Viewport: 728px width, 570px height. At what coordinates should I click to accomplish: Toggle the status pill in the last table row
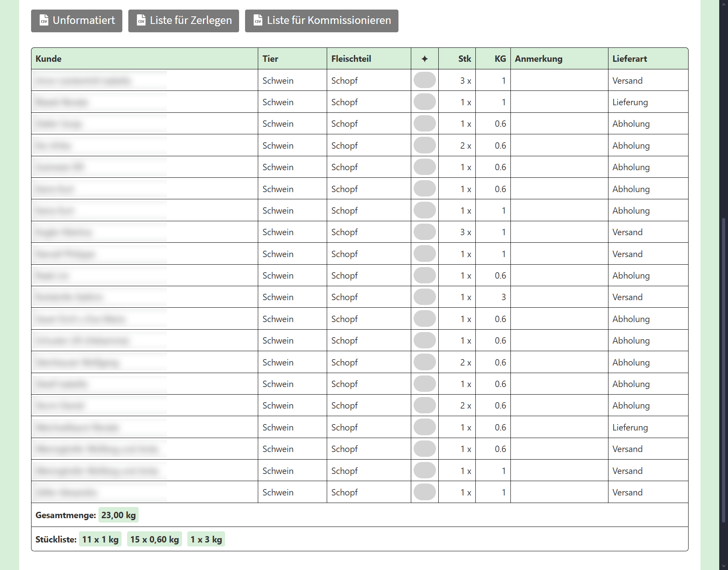(424, 492)
